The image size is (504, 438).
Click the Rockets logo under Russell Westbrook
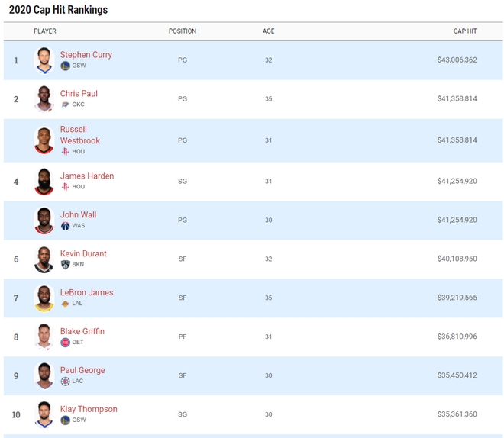[x=65, y=152]
